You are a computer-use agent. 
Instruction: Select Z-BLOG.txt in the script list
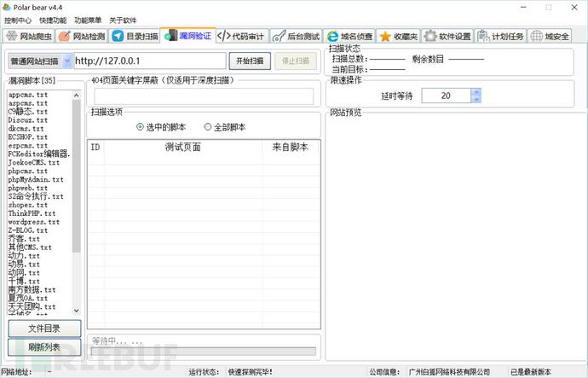point(28,230)
